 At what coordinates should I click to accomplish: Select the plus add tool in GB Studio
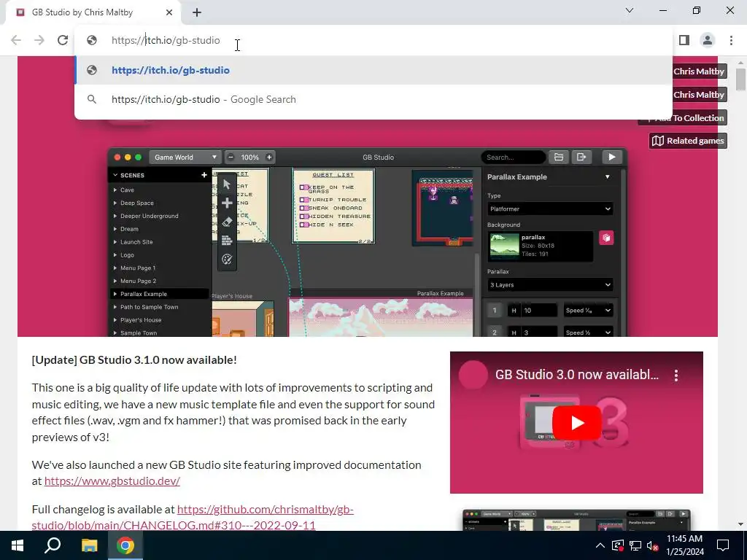227,203
